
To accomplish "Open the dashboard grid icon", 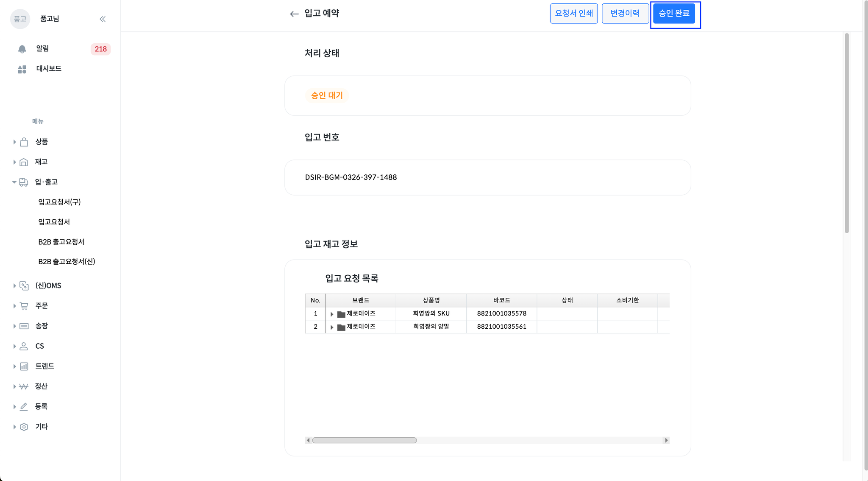I will tap(22, 69).
